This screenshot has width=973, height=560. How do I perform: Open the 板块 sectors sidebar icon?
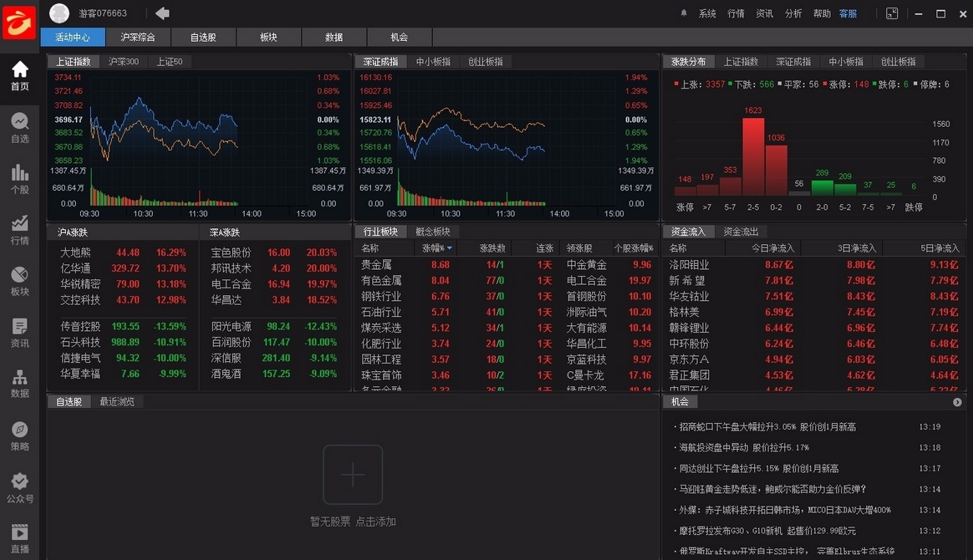pyautogui.click(x=19, y=277)
